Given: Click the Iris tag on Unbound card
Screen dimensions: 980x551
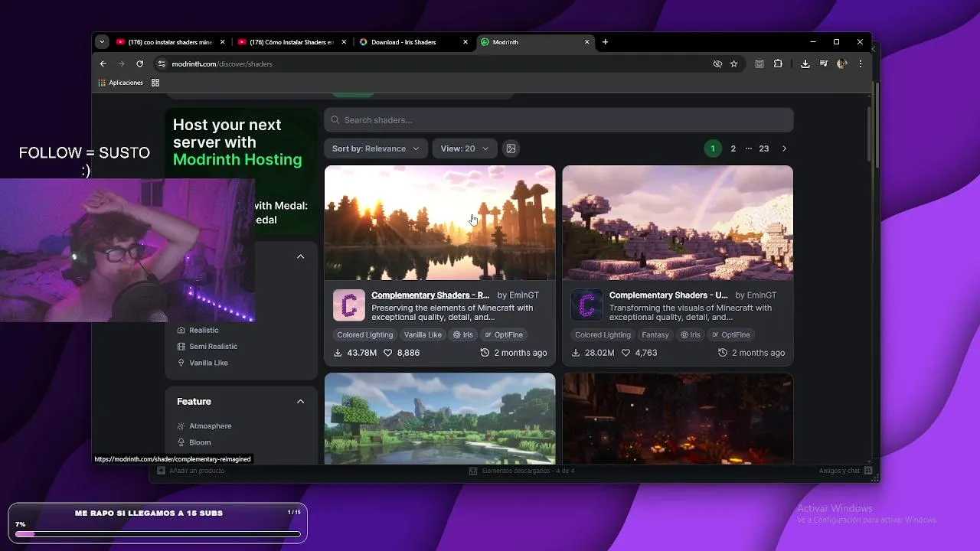Looking at the screenshot, I should point(690,334).
